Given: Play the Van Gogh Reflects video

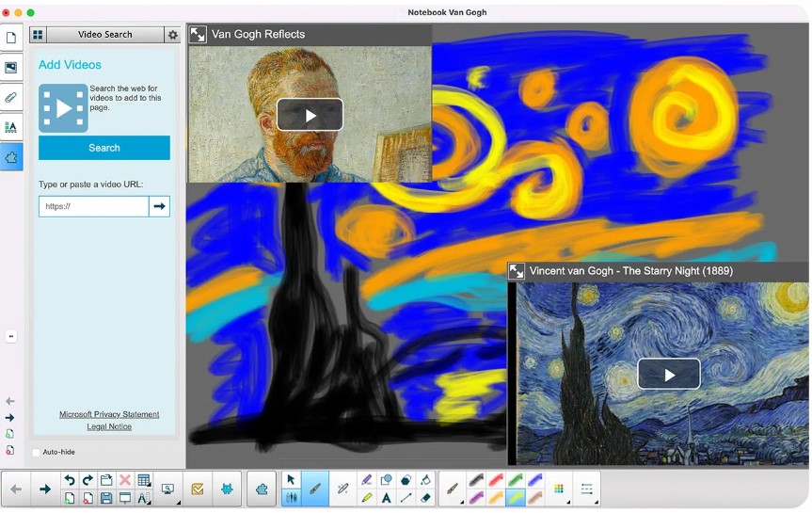Looking at the screenshot, I should pyautogui.click(x=310, y=115).
